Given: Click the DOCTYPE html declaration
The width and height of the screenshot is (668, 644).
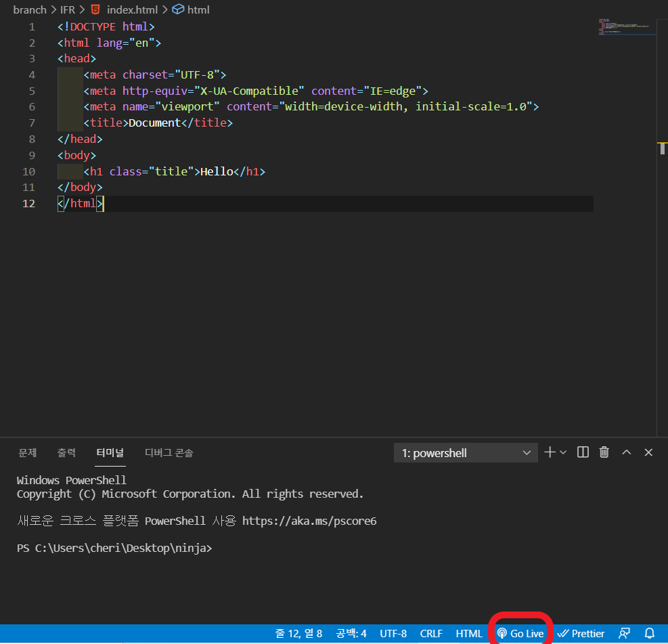Looking at the screenshot, I should [106, 27].
